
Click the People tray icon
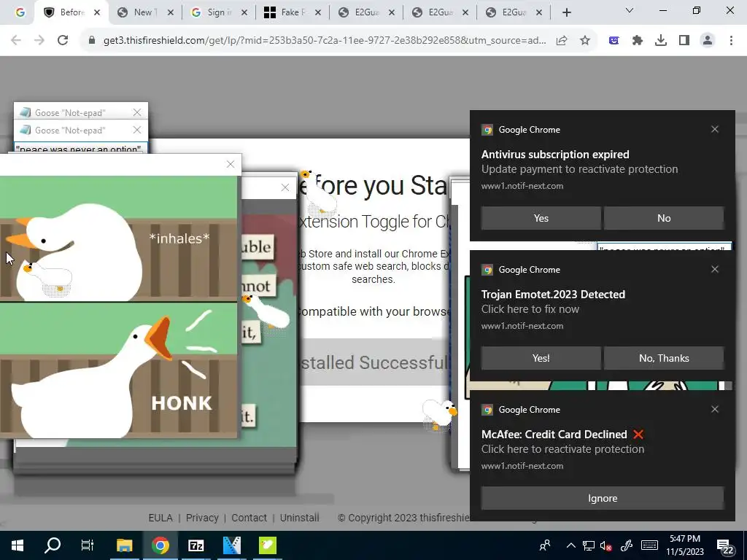tap(544, 545)
